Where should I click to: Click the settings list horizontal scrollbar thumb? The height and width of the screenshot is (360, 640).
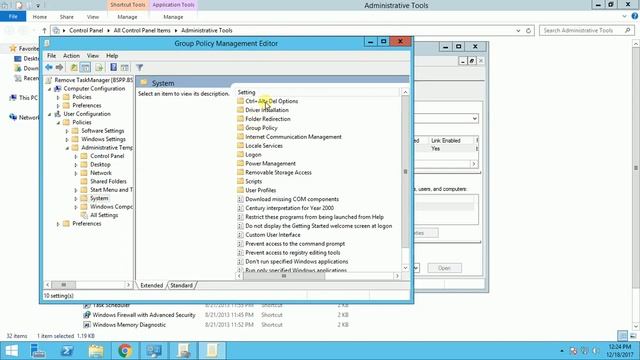click(284, 276)
